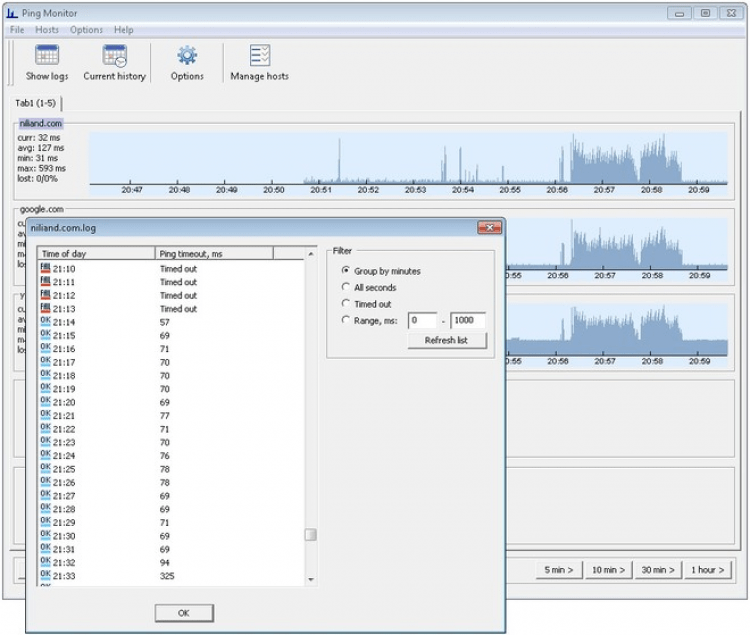
Task: Open the File menu
Action: coord(17,30)
